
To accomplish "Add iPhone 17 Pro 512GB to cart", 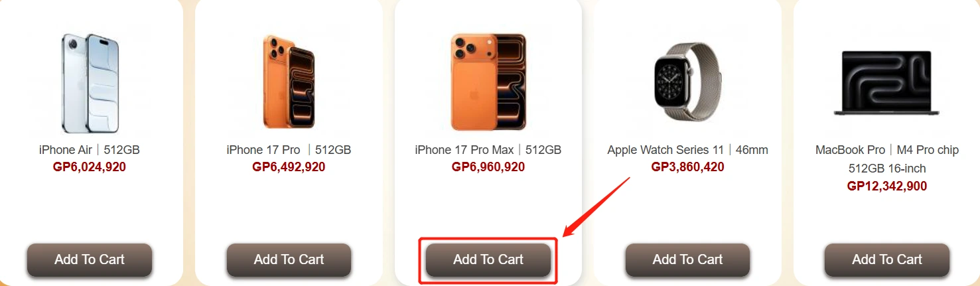I will (x=289, y=259).
